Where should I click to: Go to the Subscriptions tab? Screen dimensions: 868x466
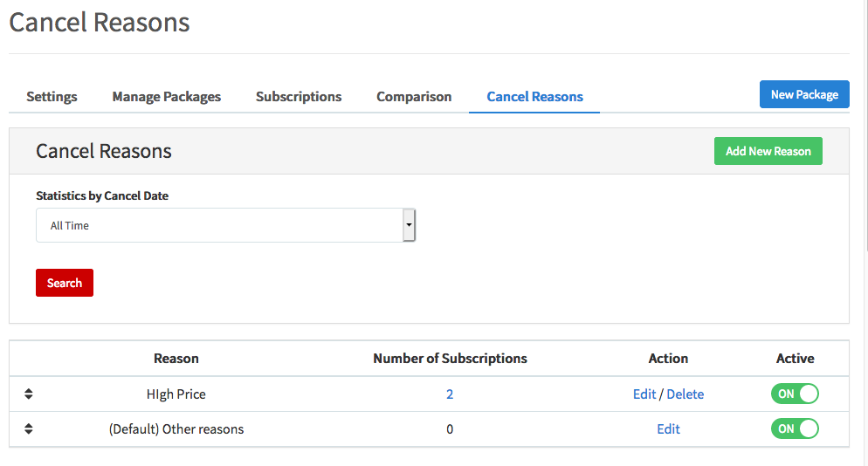[x=299, y=97]
